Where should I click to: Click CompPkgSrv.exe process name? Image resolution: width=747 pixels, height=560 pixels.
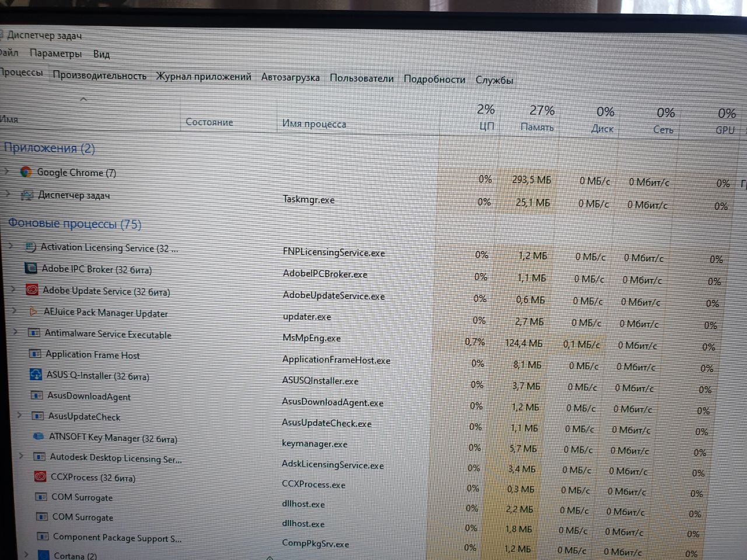316,543
